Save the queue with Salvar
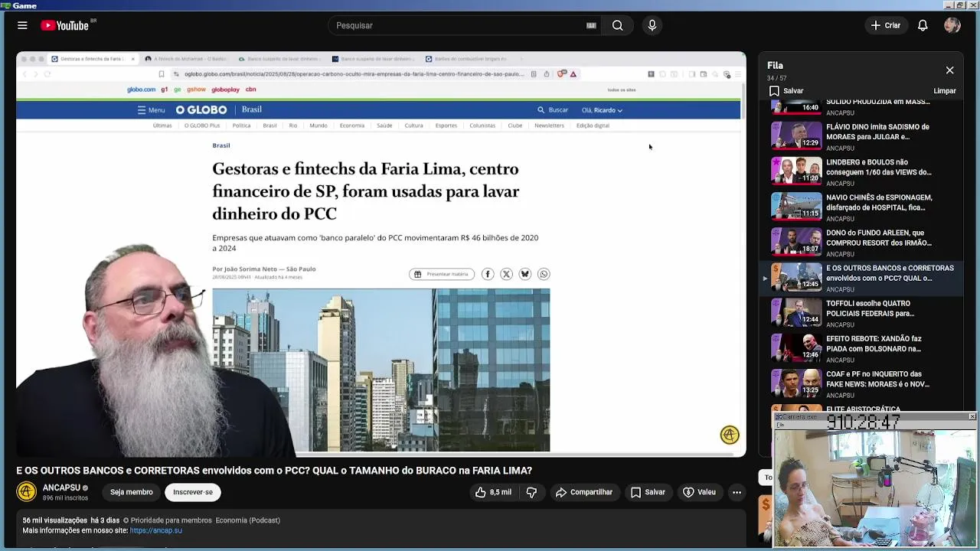The width and height of the screenshot is (980, 551). (x=786, y=90)
